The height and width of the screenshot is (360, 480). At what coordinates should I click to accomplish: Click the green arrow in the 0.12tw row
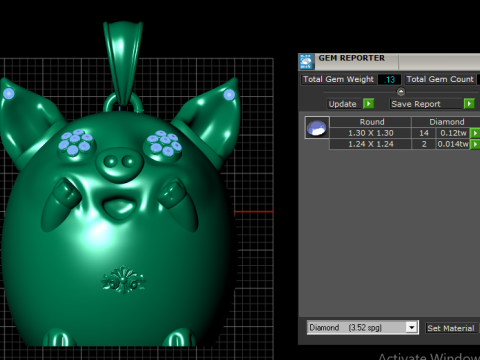475,133
